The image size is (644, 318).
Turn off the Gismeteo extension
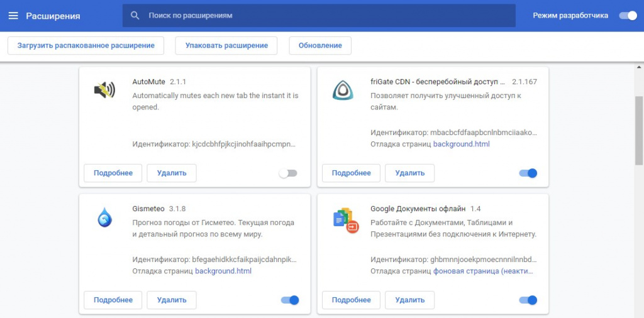[x=289, y=300]
